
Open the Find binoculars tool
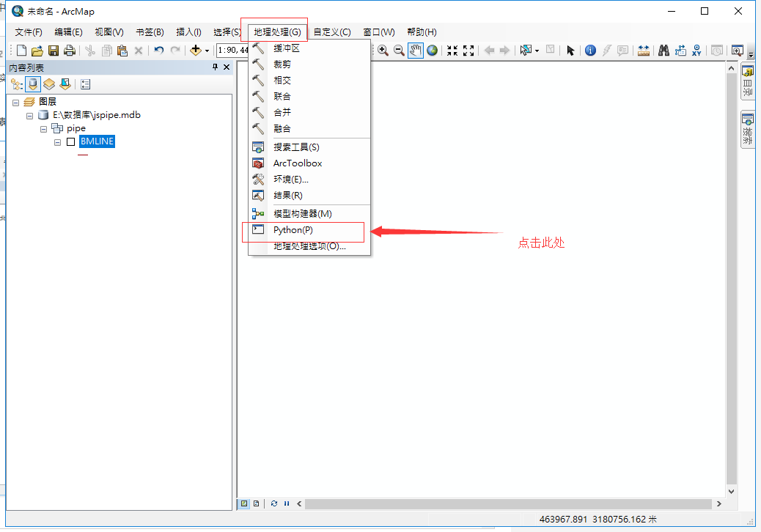coord(663,50)
